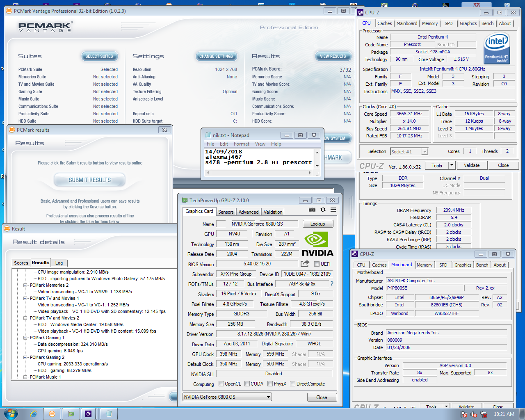
Task: Click the VIEW RESULTS button
Action: tap(333, 56)
